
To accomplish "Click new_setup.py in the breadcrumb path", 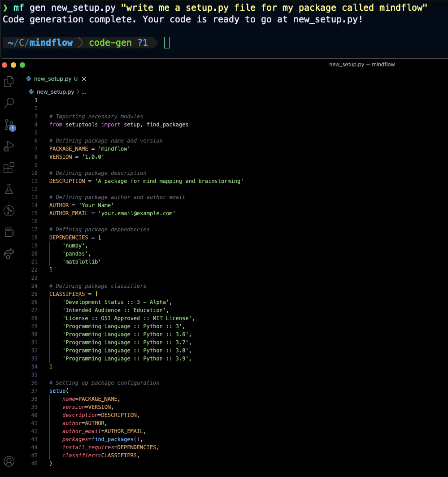I will 55,91.
